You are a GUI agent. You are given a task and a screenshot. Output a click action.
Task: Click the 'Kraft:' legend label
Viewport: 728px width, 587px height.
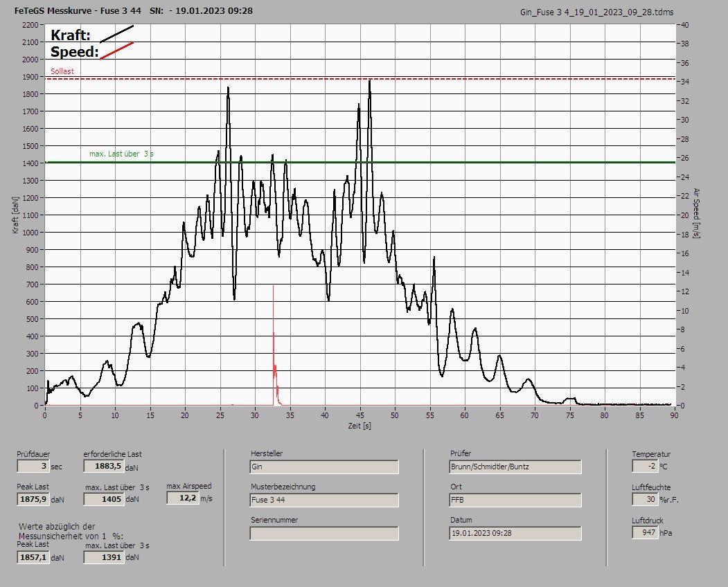click(71, 35)
